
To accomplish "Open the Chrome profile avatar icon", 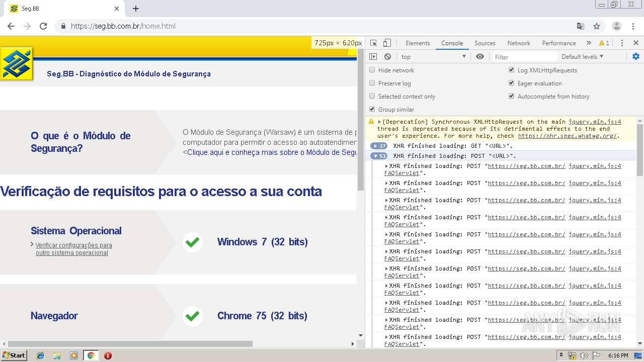I will tap(617, 26).
